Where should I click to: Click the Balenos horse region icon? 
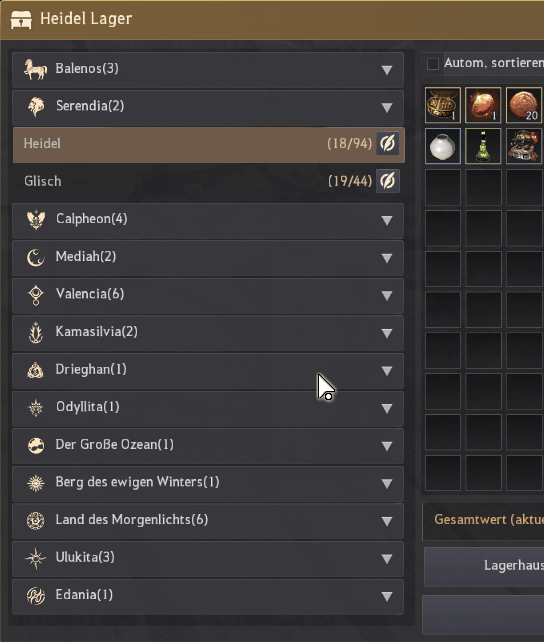click(x=35, y=69)
